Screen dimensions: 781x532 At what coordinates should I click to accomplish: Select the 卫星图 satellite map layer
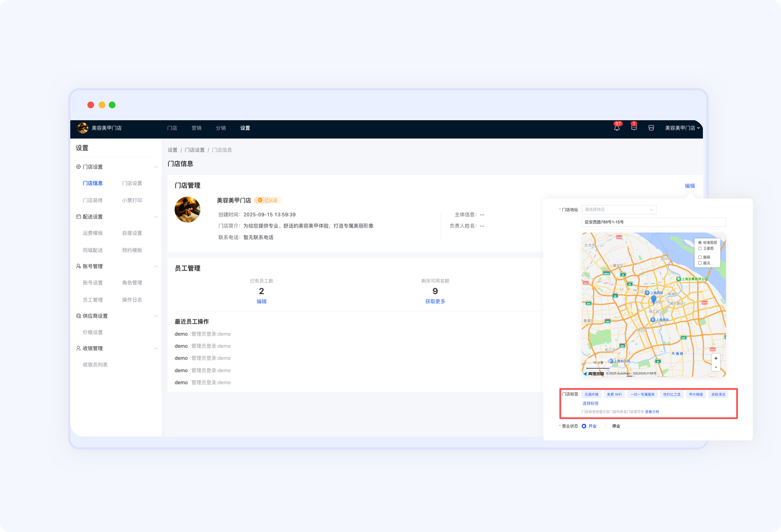coord(700,248)
